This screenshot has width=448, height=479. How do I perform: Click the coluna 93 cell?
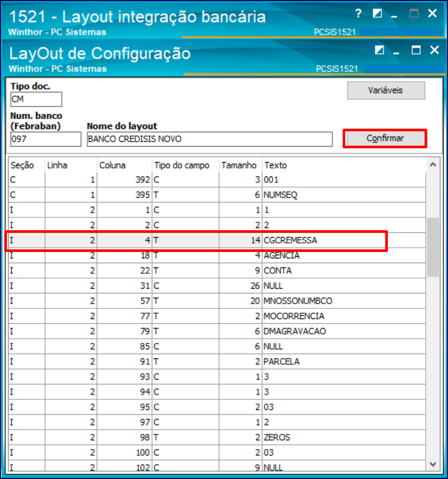125,377
